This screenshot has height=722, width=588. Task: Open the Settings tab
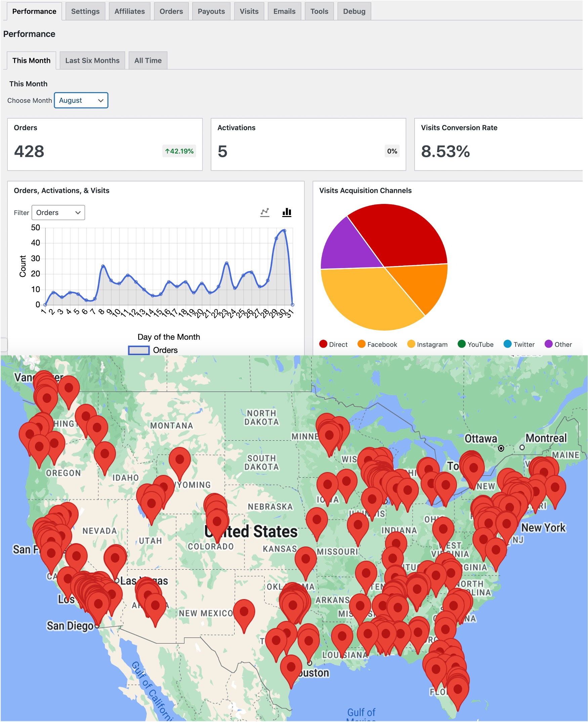click(x=85, y=11)
